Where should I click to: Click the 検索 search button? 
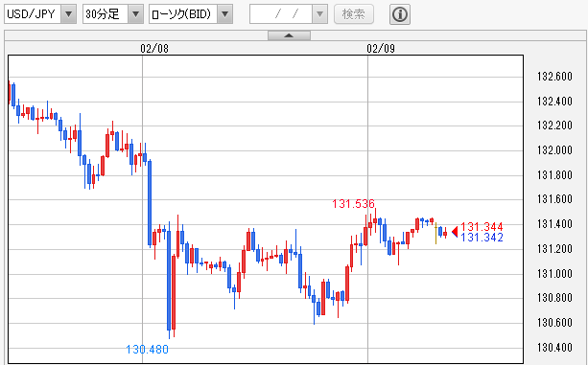(354, 14)
